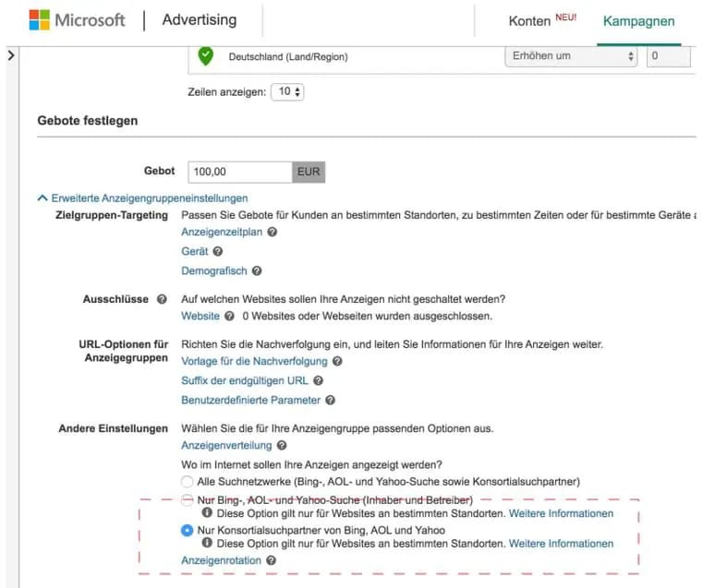Open help icon next to Demografisch
The height and width of the screenshot is (588, 715).
[257, 270]
